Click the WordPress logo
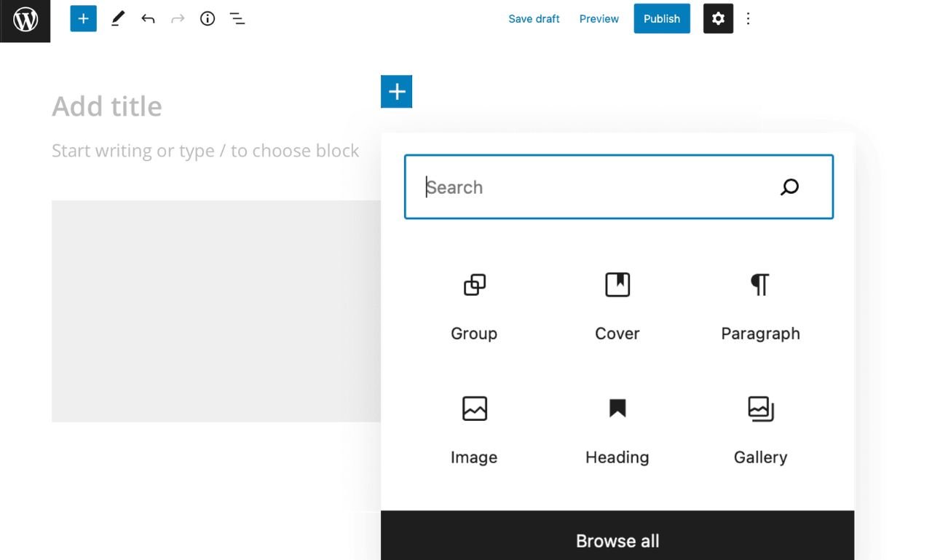Viewport: 932px width, 560px height. [x=25, y=20]
